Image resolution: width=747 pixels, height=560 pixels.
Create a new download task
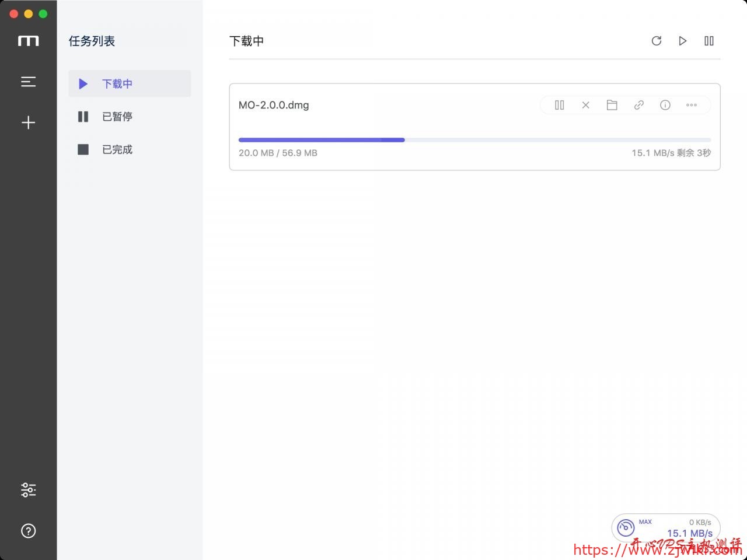click(x=28, y=123)
